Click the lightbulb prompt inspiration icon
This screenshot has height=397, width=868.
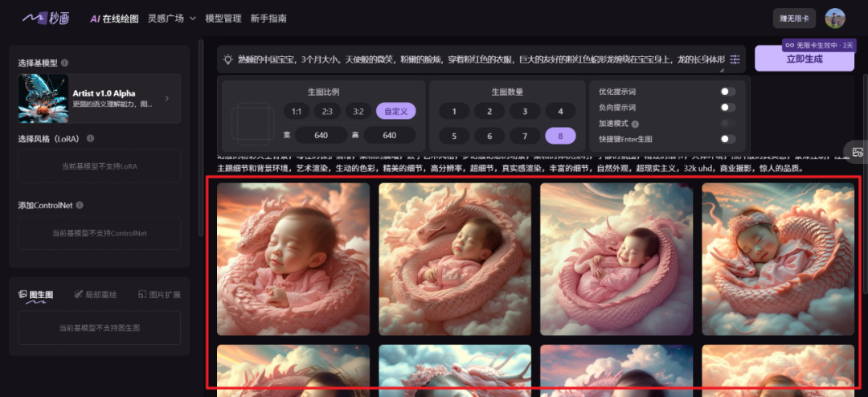point(228,59)
